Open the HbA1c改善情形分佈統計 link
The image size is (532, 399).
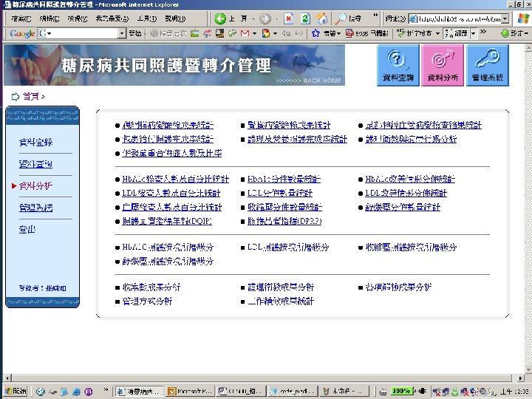(410, 179)
